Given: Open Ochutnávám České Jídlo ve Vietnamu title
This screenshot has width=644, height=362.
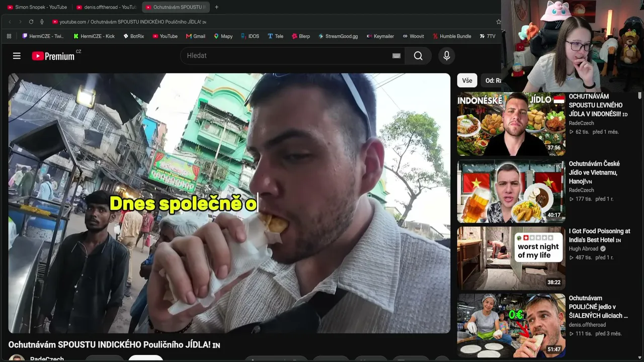Looking at the screenshot, I should [594, 172].
